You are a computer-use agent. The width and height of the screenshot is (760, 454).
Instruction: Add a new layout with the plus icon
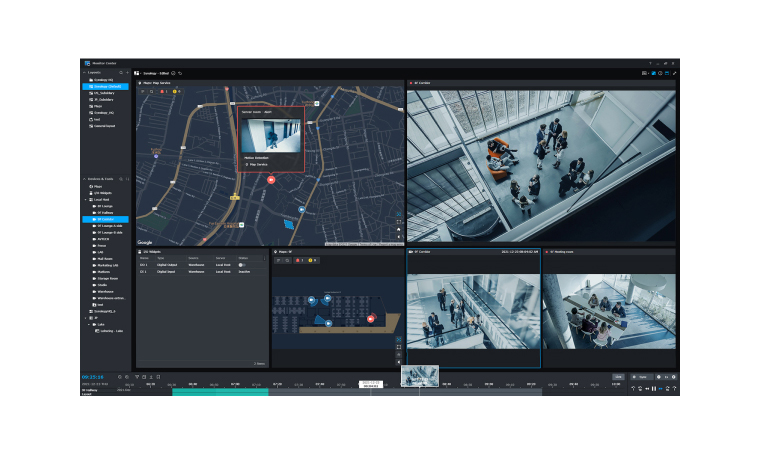(128, 72)
